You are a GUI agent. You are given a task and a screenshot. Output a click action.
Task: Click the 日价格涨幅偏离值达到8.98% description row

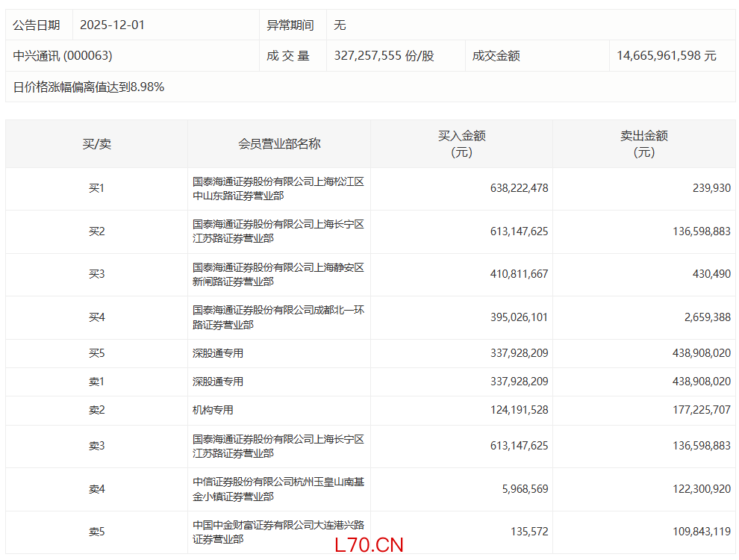click(x=89, y=87)
